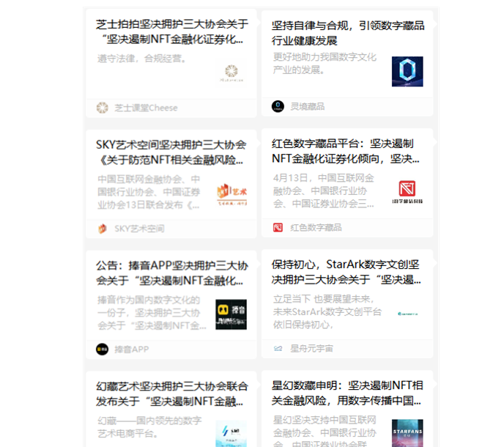This screenshot has height=447, width=504.
Task: Click the SKY艺术 logo thumbnail image
Action: tap(231, 192)
